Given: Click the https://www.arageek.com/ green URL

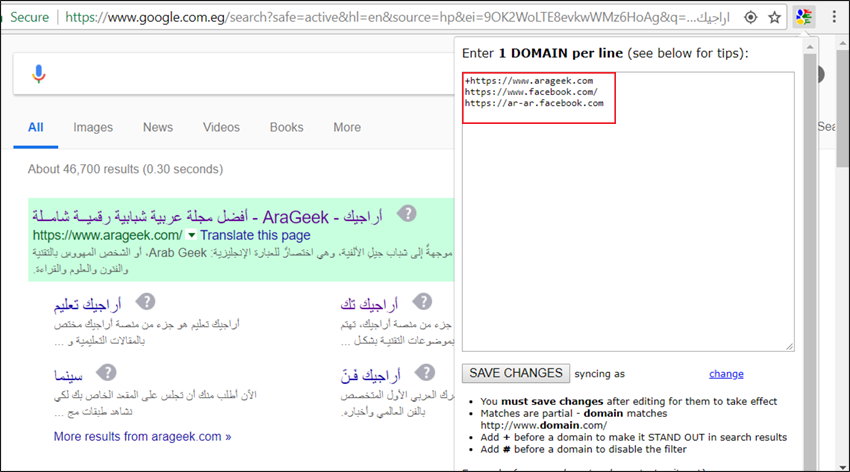Looking at the screenshot, I should pyautogui.click(x=107, y=235).
